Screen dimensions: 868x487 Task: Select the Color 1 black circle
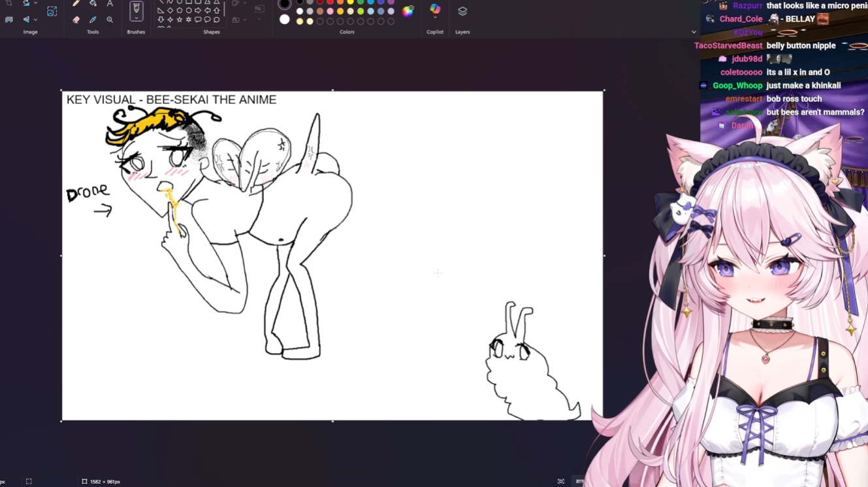pos(285,4)
